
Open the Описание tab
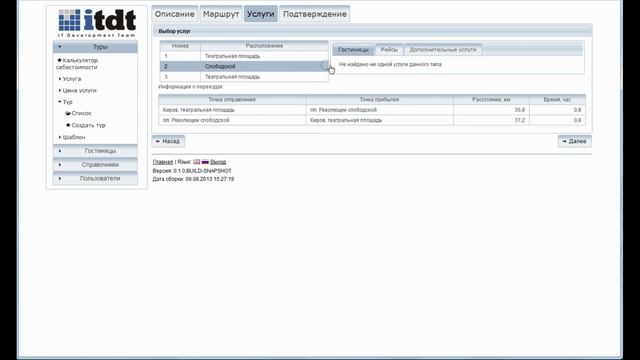pyautogui.click(x=175, y=14)
